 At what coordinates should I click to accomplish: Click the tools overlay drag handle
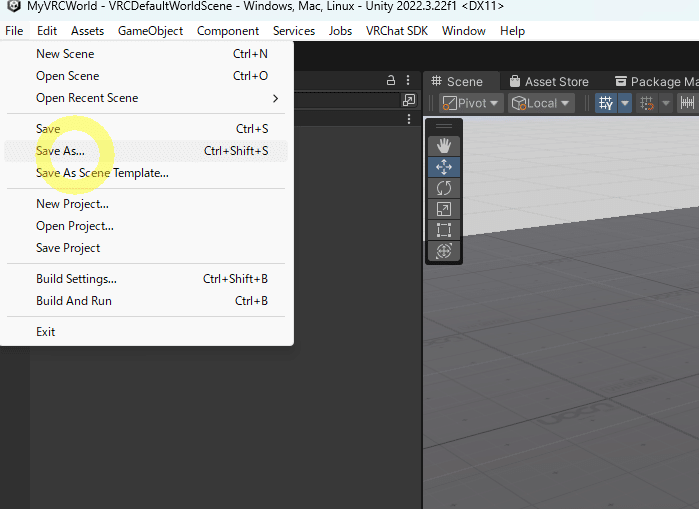[444, 126]
